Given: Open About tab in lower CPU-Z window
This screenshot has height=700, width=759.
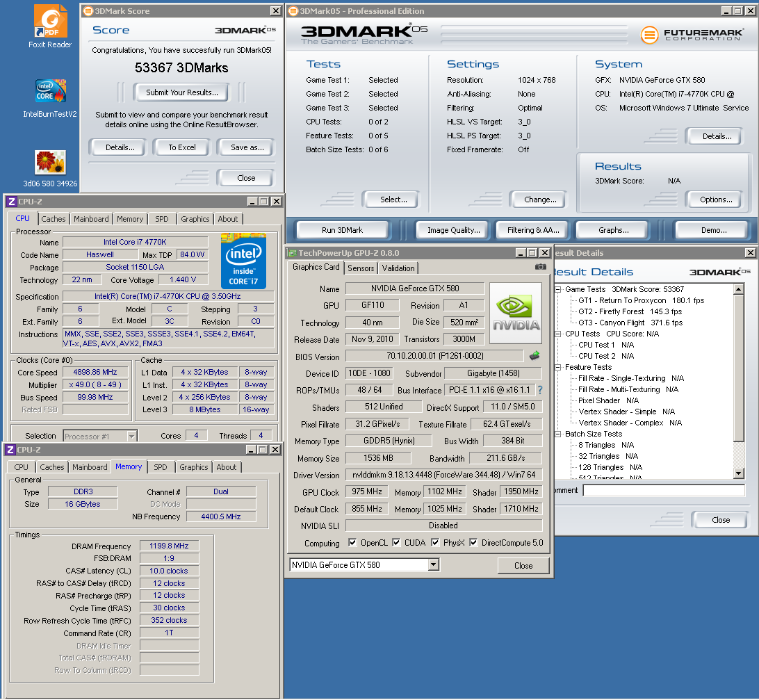Looking at the screenshot, I should click(226, 467).
